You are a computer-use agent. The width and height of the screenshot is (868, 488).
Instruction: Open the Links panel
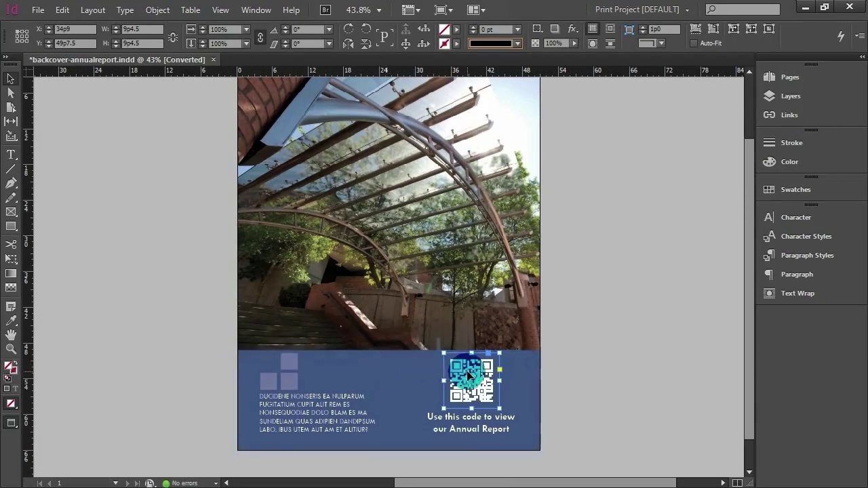(x=789, y=115)
